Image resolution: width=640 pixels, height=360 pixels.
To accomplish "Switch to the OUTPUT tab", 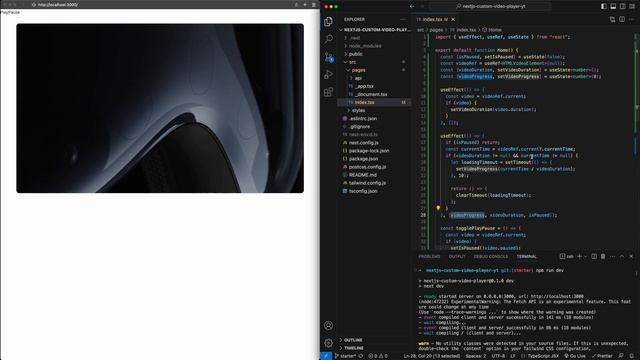I will point(457,256).
